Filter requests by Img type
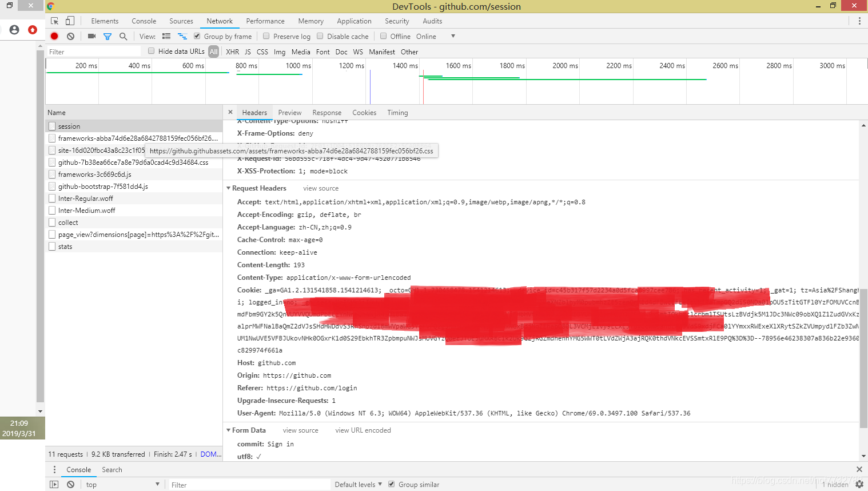868x491 pixels. (280, 52)
